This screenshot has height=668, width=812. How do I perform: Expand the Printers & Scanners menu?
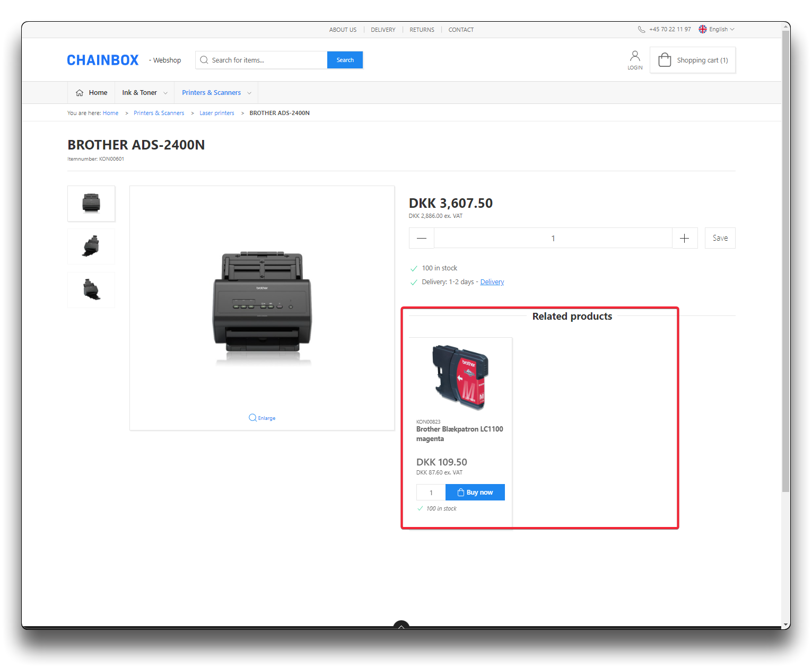[x=216, y=93]
